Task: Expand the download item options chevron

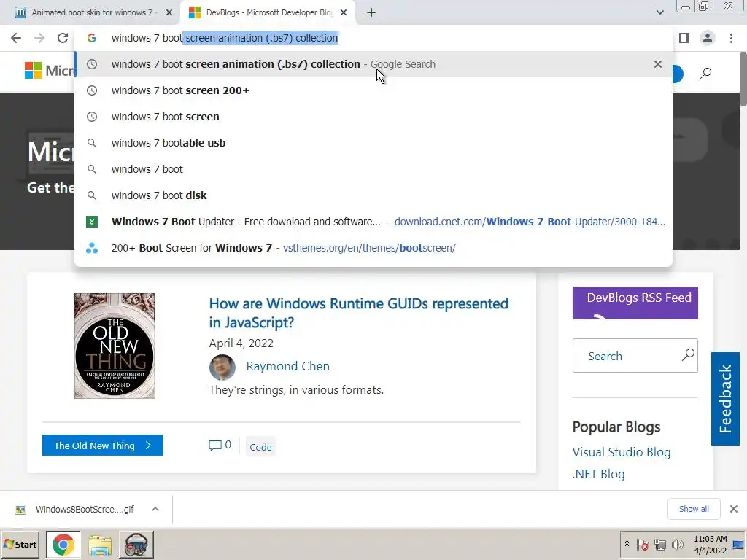Action: [155, 510]
